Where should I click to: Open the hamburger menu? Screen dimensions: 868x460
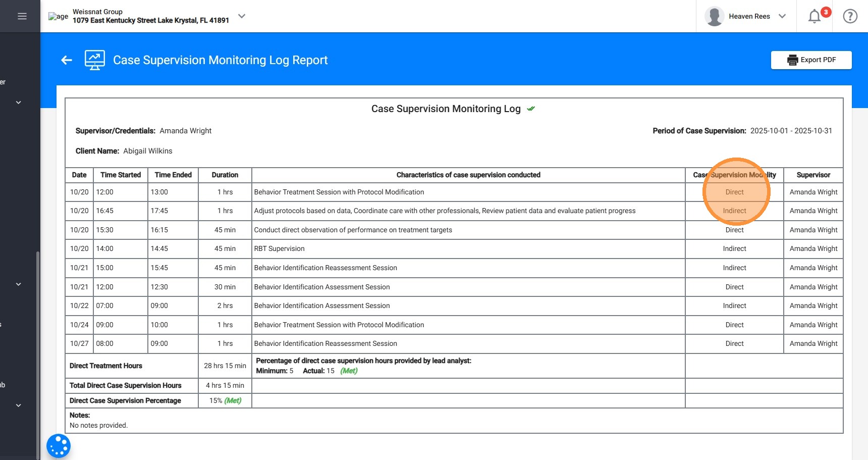pos(22,16)
